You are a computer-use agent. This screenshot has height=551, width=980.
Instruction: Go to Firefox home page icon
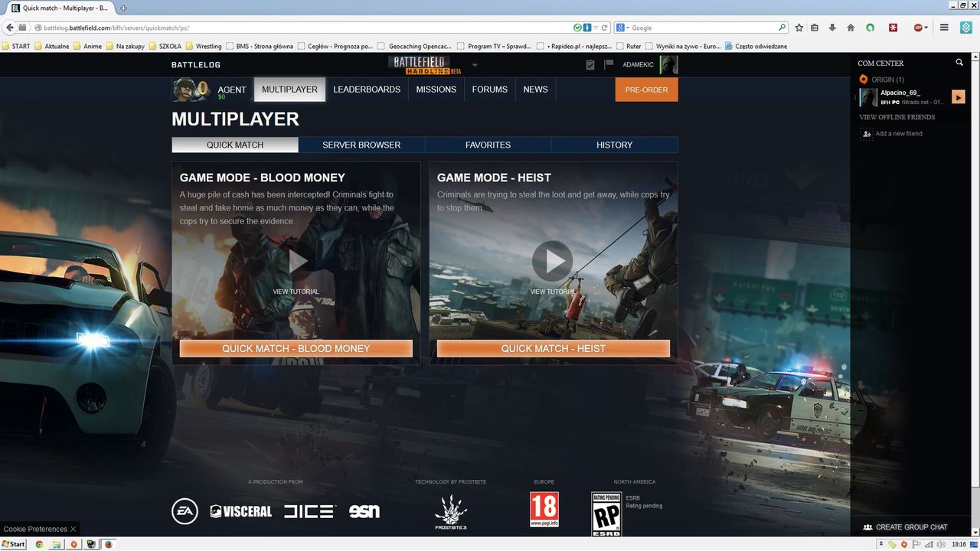851,28
